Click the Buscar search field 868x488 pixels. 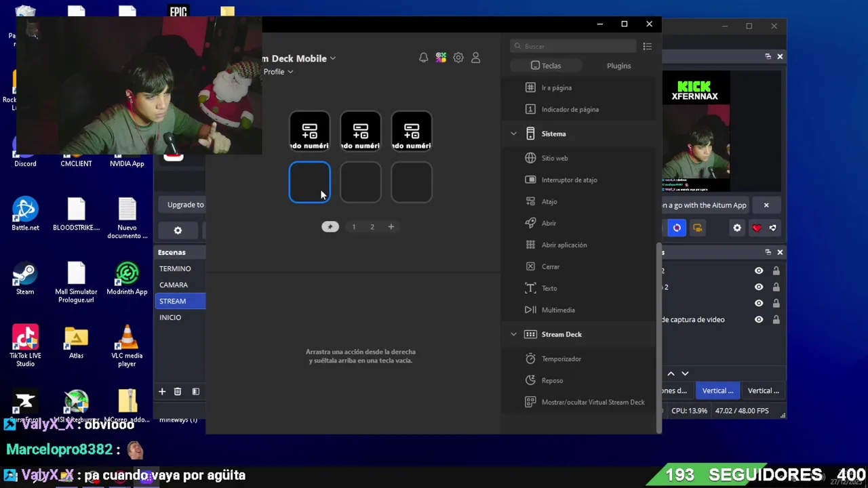573,46
